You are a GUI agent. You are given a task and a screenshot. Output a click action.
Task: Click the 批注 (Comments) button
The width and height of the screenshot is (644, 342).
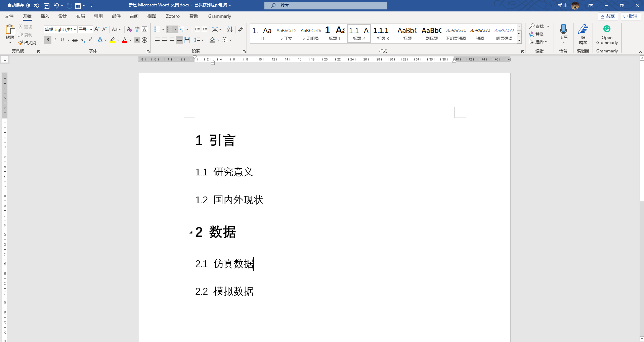click(631, 16)
